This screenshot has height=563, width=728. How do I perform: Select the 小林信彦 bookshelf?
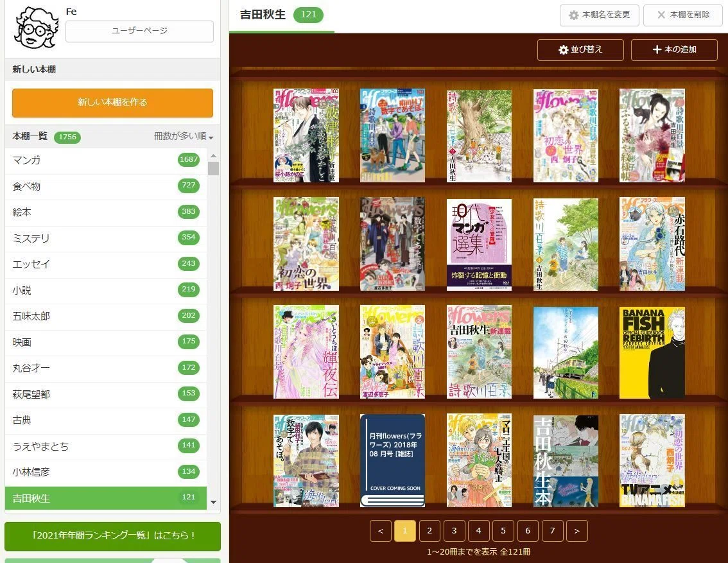[106, 472]
